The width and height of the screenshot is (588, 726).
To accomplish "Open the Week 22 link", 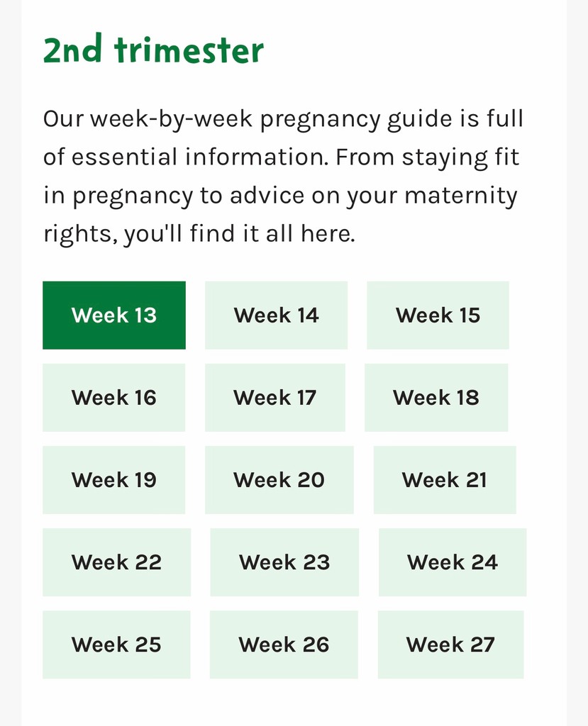I will pyautogui.click(x=117, y=562).
